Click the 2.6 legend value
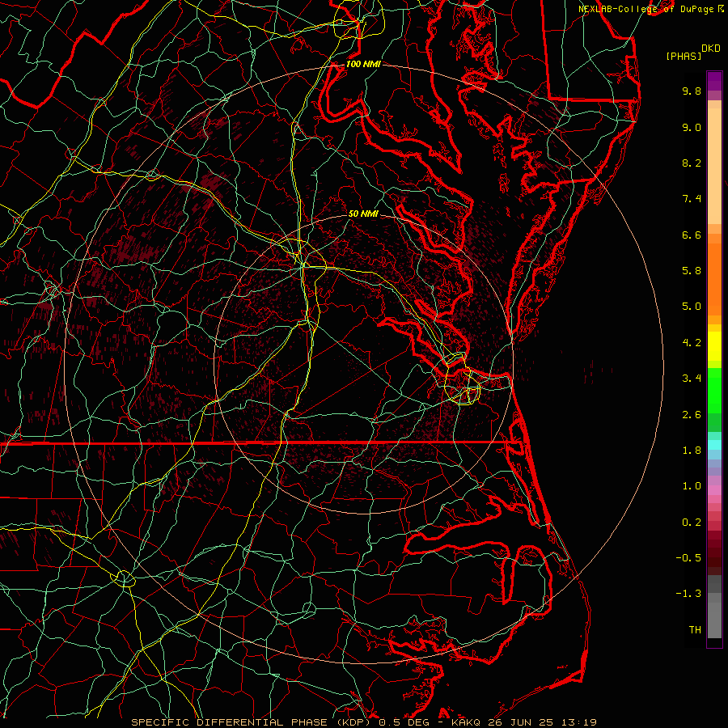728x728 pixels. pyautogui.click(x=692, y=415)
